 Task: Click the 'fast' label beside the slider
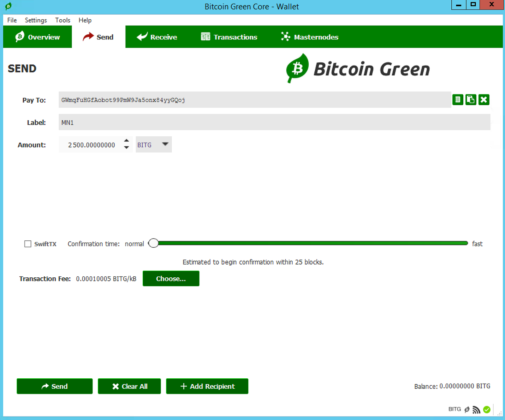477,244
